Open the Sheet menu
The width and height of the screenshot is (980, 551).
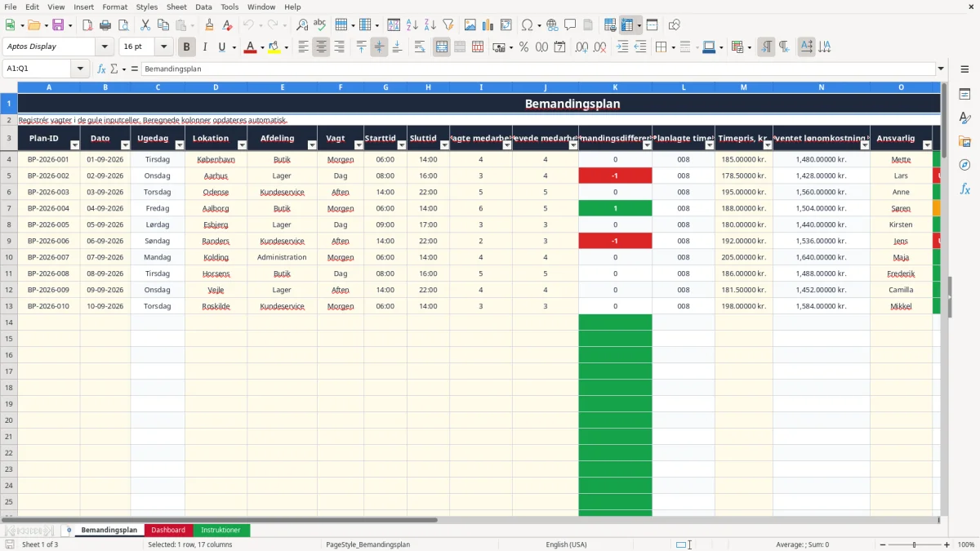tap(176, 7)
